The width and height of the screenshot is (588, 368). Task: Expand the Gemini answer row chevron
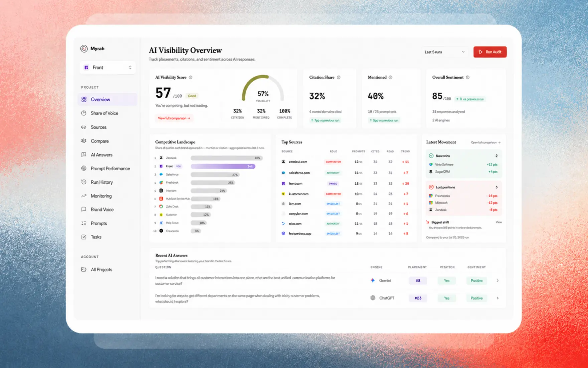(x=497, y=281)
